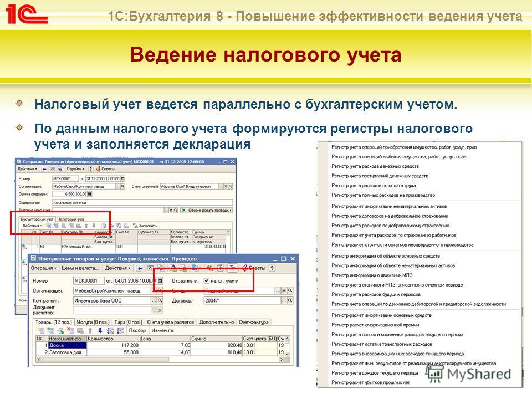
Task: Sort the Товары table ascending
Action: tap(110, 330)
